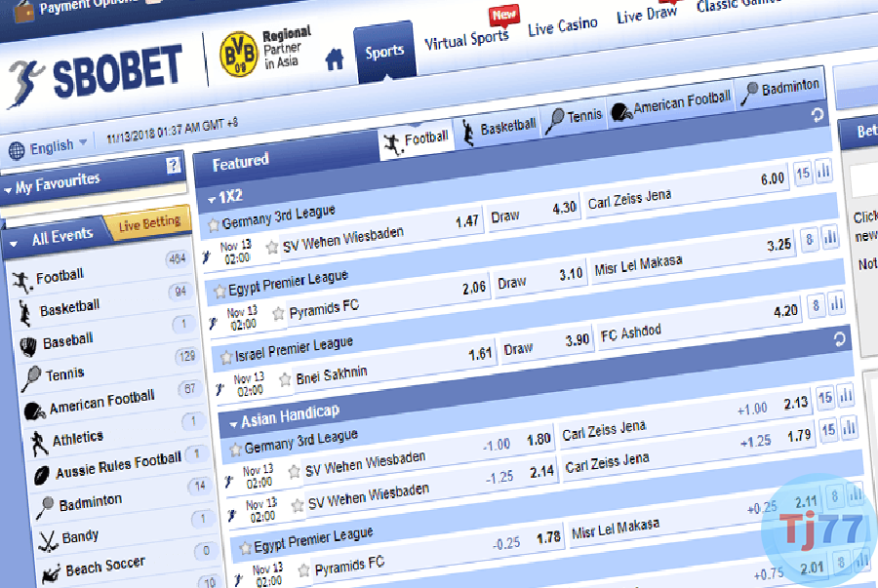Viewport: 878px width, 588px height.
Task: Click the refresh icon in Featured header
Action: pyautogui.click(x=818, y=115)
